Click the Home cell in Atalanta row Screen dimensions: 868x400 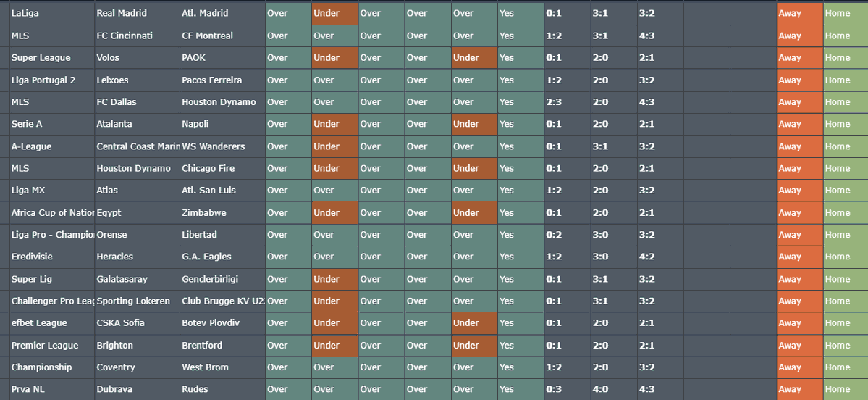(x=846, y=124)
